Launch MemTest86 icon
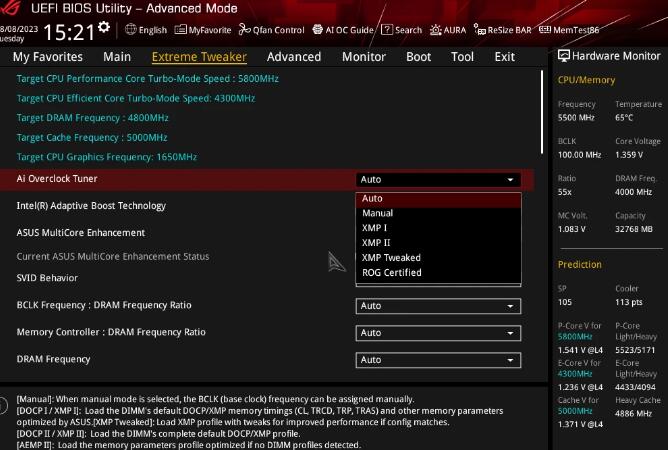 coord(544,29)
